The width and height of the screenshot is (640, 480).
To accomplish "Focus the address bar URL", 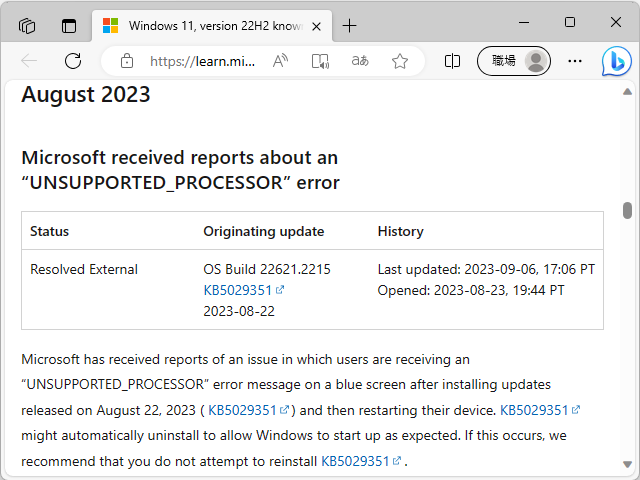I will pos(202,61).
